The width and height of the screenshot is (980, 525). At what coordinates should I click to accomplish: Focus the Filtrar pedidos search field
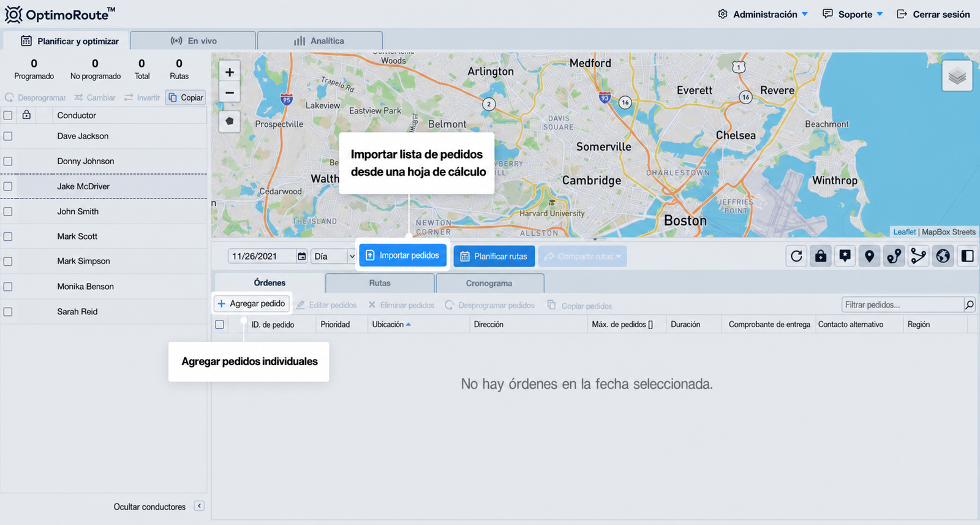tap(903, 304)
